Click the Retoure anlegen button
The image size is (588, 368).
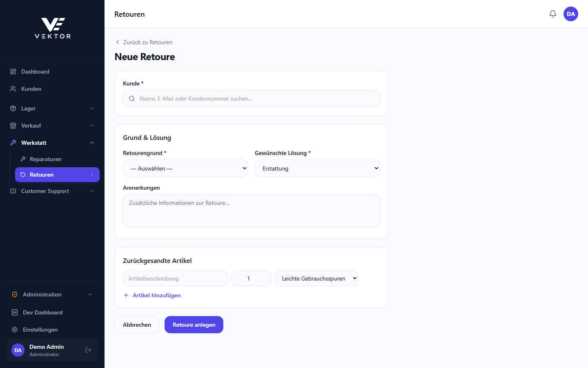[194, 325]
